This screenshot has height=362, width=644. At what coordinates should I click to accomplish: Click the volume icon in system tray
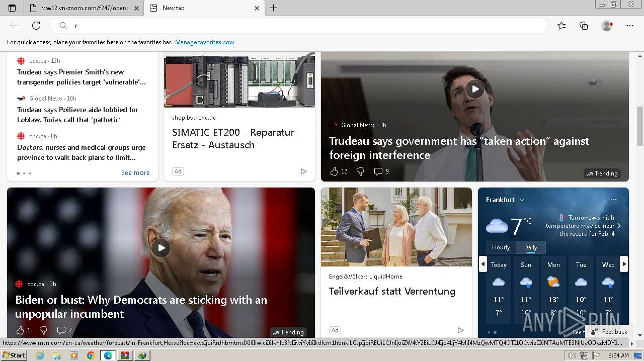572,355
